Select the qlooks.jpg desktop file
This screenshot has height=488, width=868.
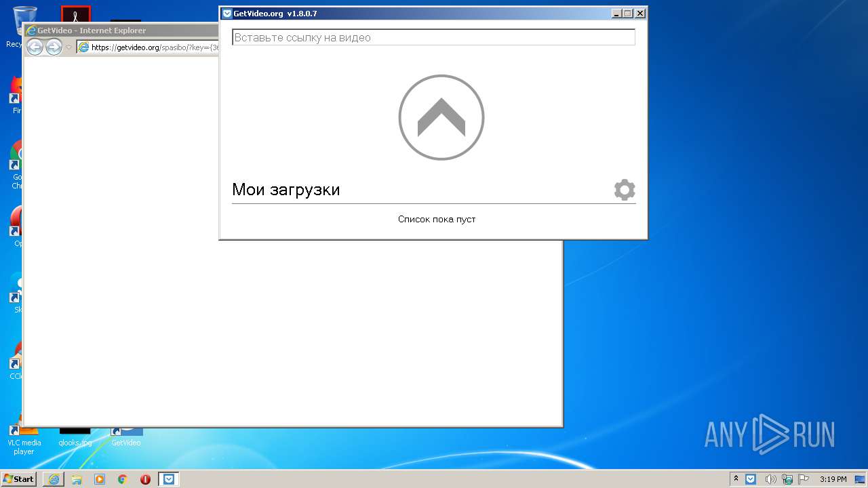click(75, 436)
